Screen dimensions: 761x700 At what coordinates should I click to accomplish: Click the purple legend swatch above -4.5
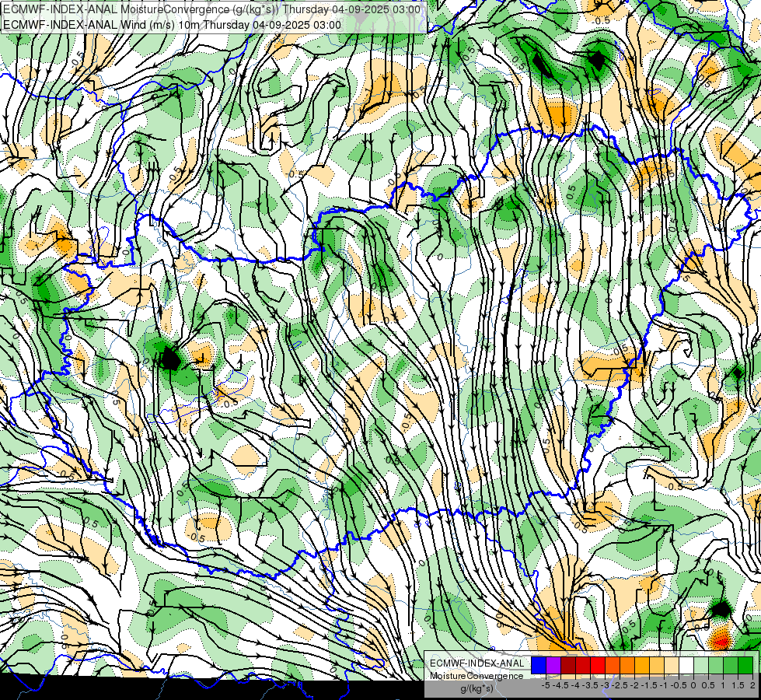[553, 666]
